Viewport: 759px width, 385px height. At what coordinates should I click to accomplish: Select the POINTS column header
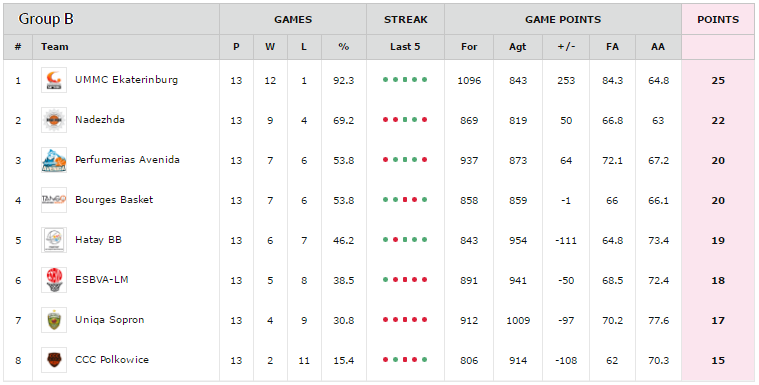718,20
